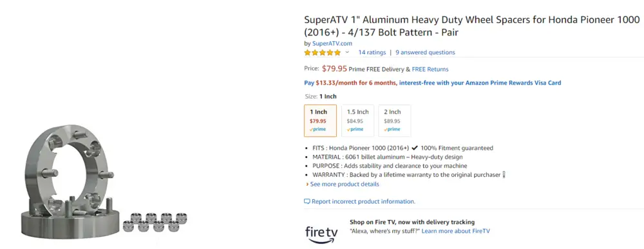Click the Prime badge under the 1.5 Inch price

click(355, 129)
